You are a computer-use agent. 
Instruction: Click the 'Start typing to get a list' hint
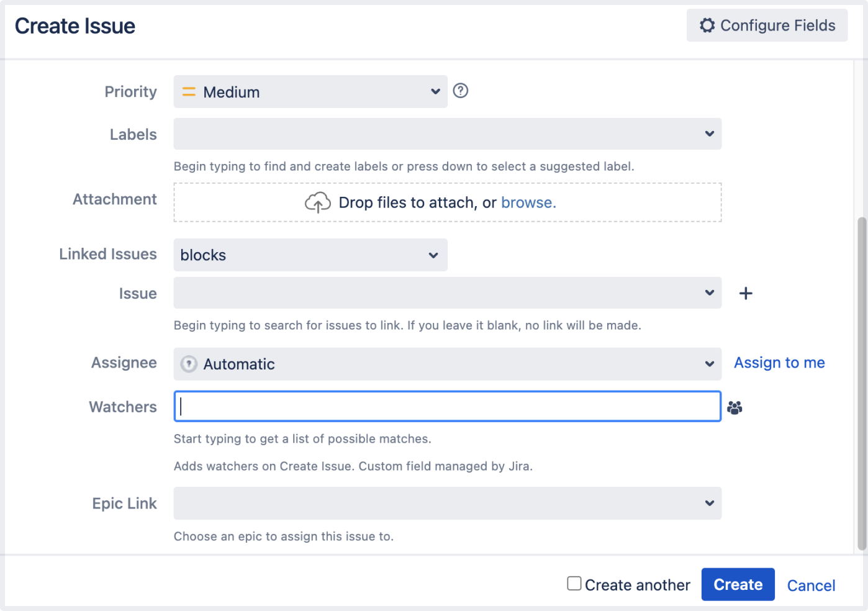point(302,439)
